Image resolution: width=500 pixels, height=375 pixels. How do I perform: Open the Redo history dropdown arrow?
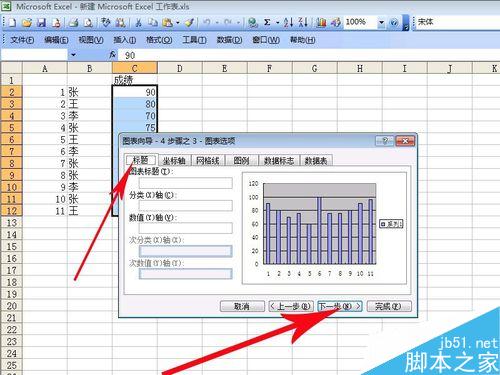click(x=238, y=23)
